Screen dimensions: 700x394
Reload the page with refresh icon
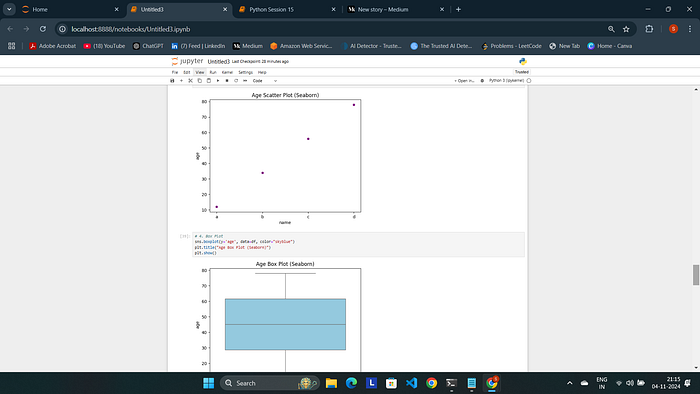click(43, 29)
